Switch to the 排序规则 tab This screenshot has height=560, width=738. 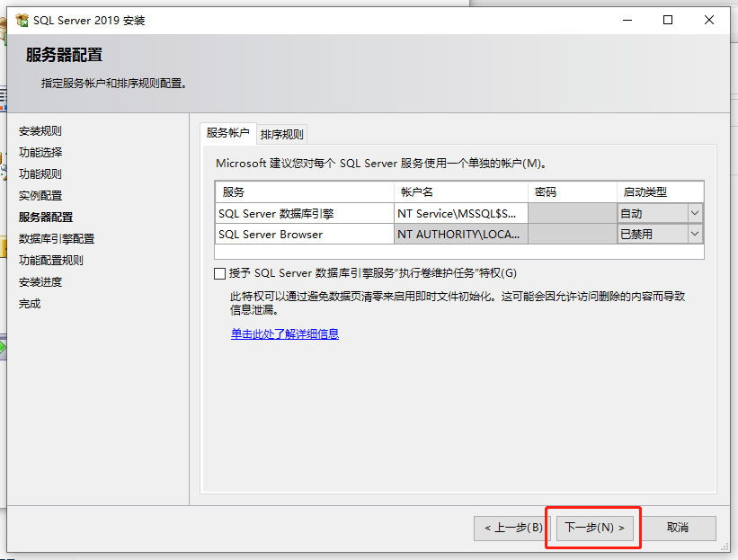(282, 135)
